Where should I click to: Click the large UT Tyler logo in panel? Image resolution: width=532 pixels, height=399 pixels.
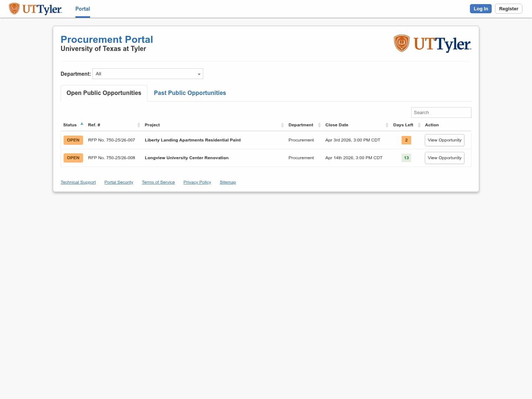(x=432, y=44)
